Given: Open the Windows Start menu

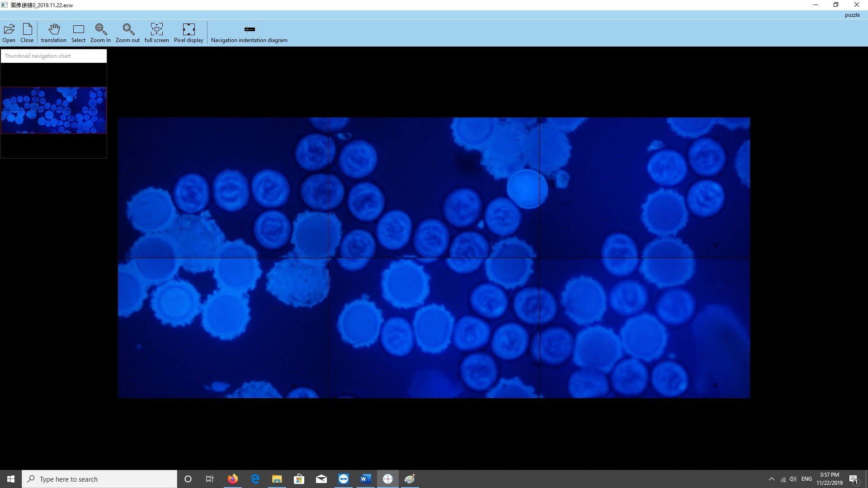Looking at the screenshot, I should (11, 479).
